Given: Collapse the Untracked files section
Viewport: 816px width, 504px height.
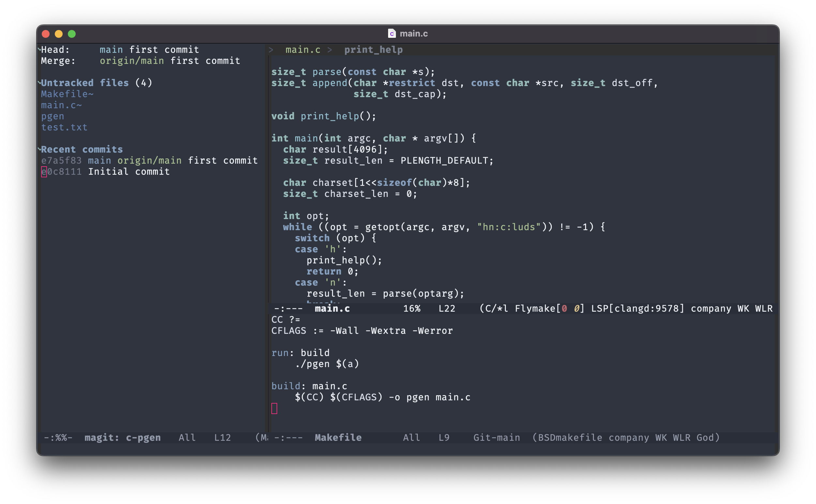Looking at the screenshot, I should tap(39, 83).
